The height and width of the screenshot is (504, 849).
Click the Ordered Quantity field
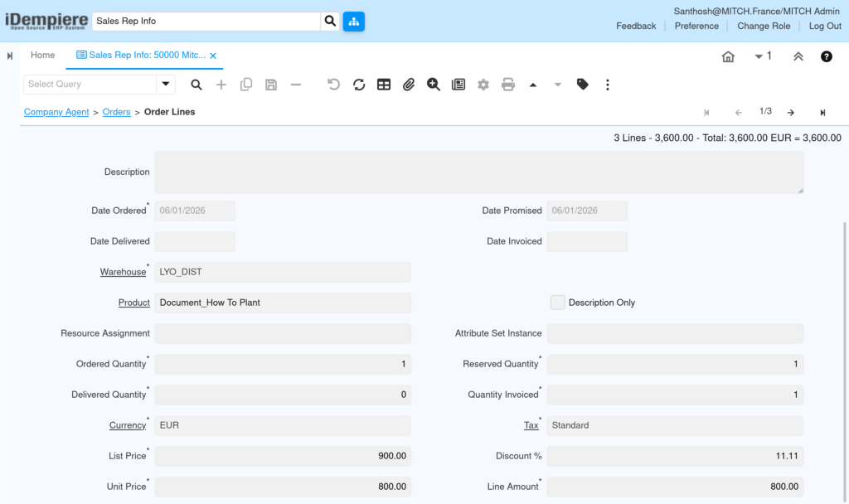coord(283,364)
